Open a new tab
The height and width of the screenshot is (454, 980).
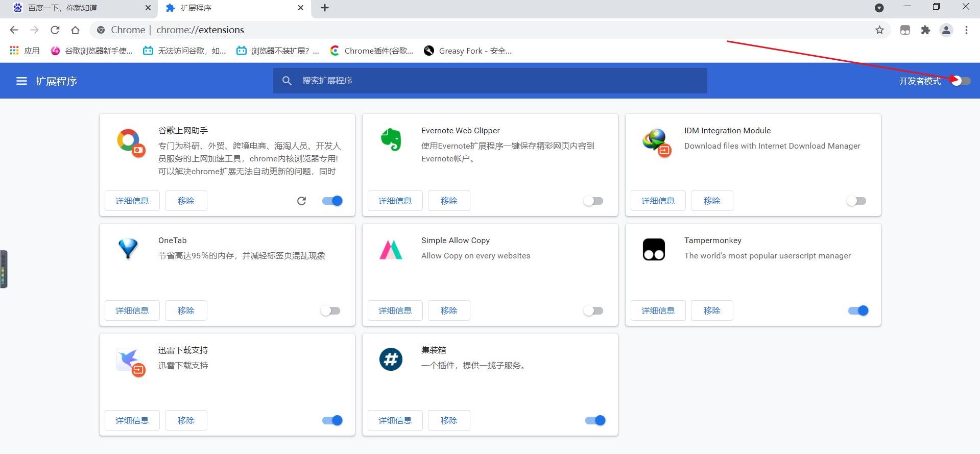pos(325,8)
